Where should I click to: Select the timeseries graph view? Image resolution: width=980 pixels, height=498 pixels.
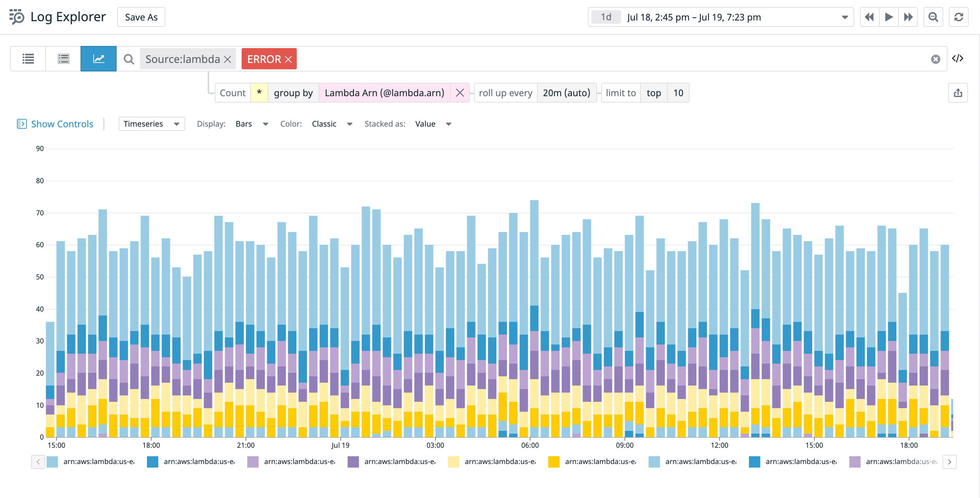(98, 59)
